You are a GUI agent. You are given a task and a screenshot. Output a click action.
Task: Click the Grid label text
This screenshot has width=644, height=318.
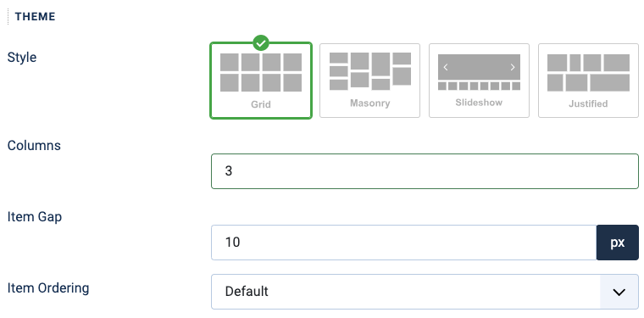pos(261,104)
